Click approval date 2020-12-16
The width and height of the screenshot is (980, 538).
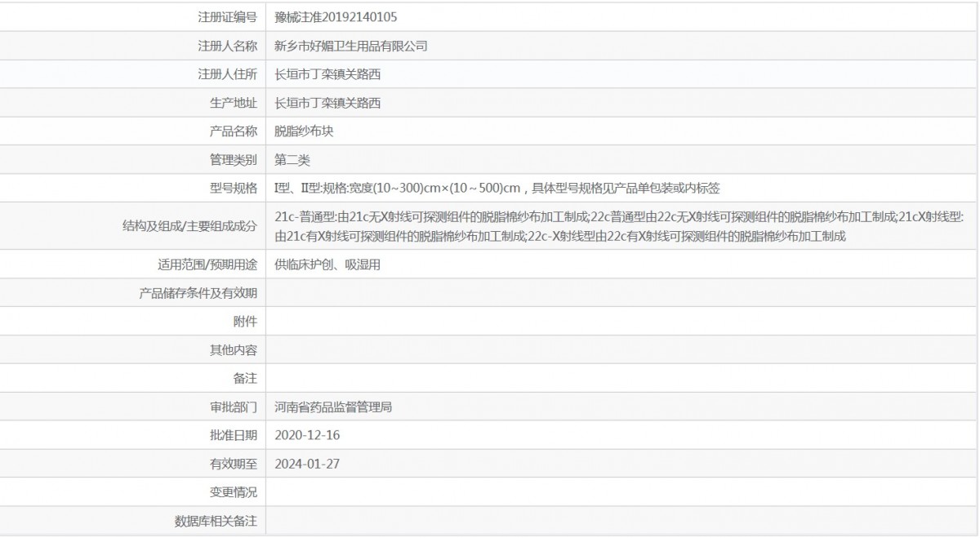(x=307, y=435)
